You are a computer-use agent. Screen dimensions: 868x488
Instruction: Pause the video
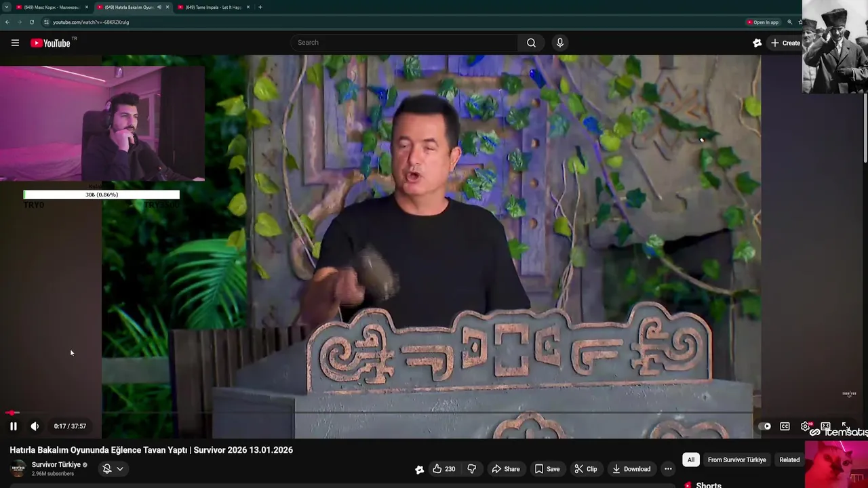13,426
